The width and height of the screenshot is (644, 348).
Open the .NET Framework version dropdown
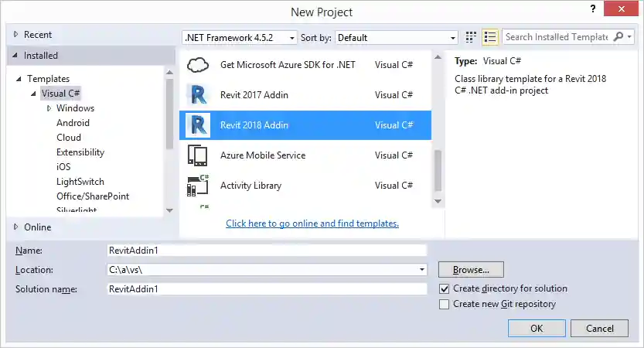240,37
